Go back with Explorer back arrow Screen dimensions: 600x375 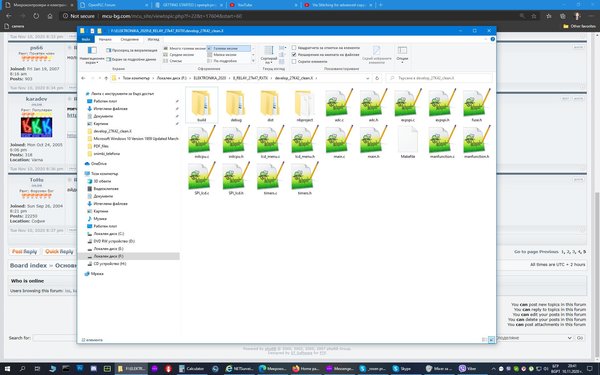[83, 78]
